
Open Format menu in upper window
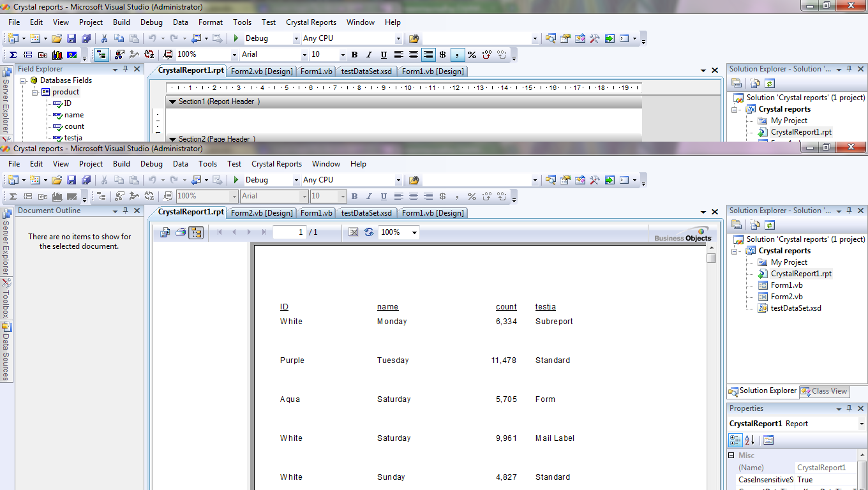click(x=211, y=22)
